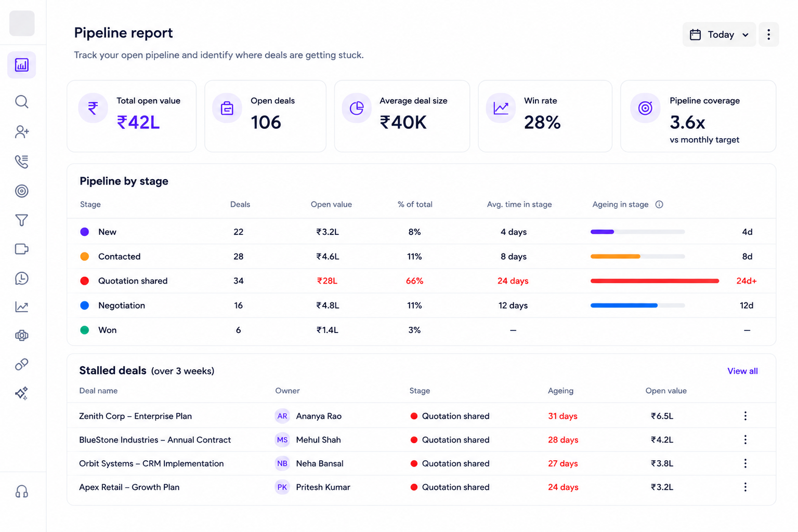Open BlueStone Industries – Annual Contract deal
The width and height of the screenshot is (798, 532).
155,440
